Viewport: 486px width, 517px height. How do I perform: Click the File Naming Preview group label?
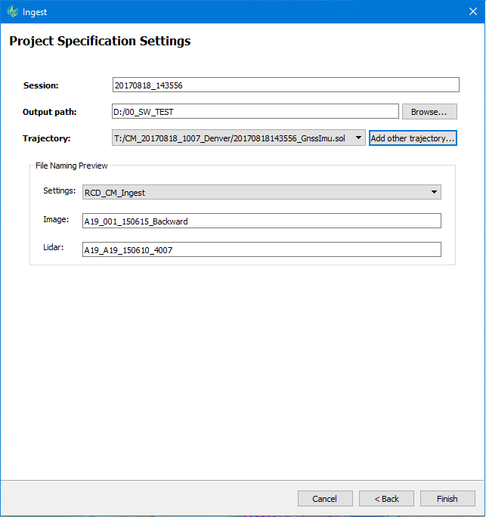tap(71, 166)
